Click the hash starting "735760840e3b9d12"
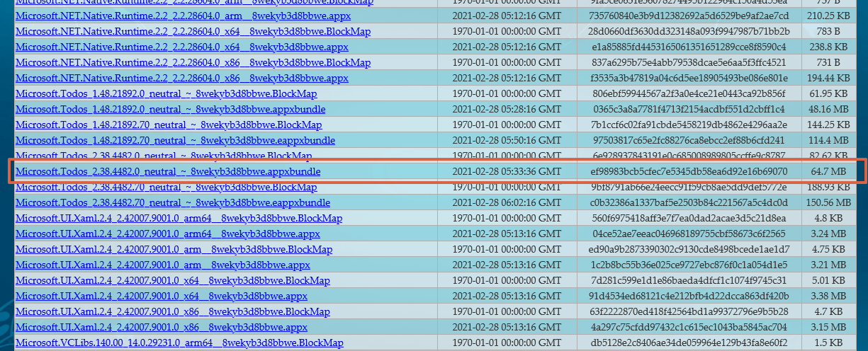 [x=689, y=16]
